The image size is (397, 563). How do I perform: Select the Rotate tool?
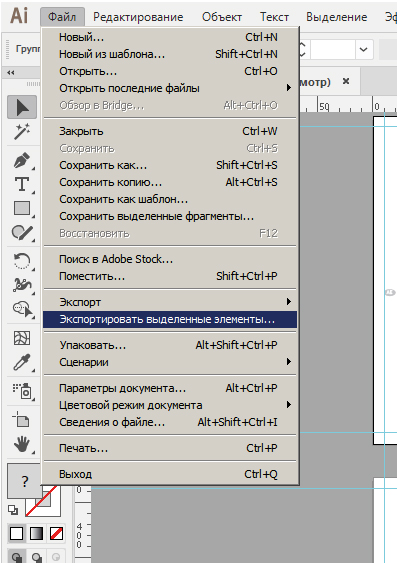coord(22,261)
